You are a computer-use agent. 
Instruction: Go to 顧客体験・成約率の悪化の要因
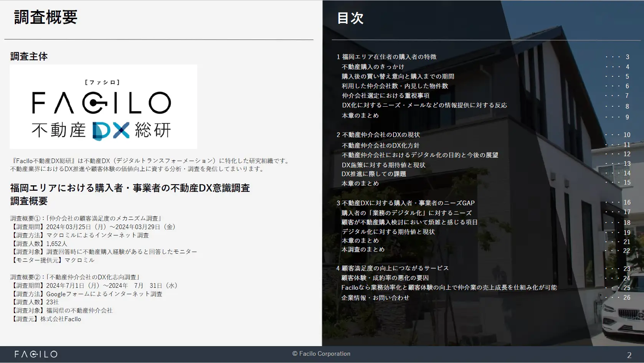click(x=385, y=278)
